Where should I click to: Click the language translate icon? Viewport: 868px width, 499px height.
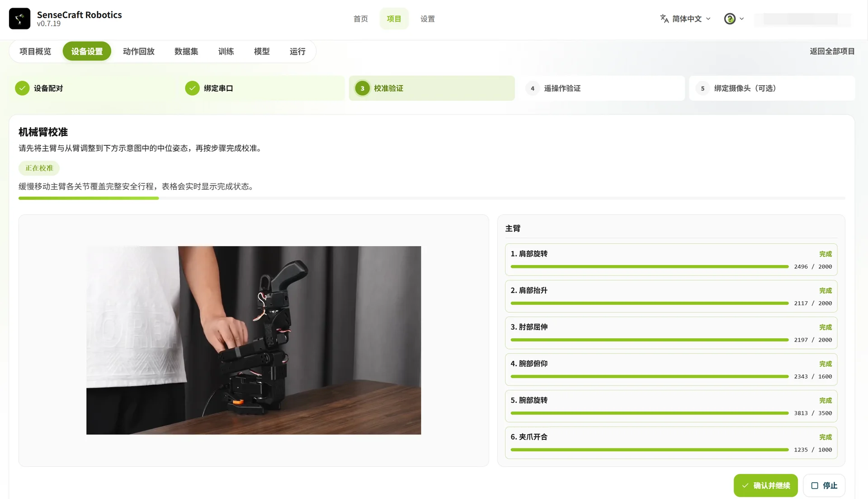click(664, 19)
